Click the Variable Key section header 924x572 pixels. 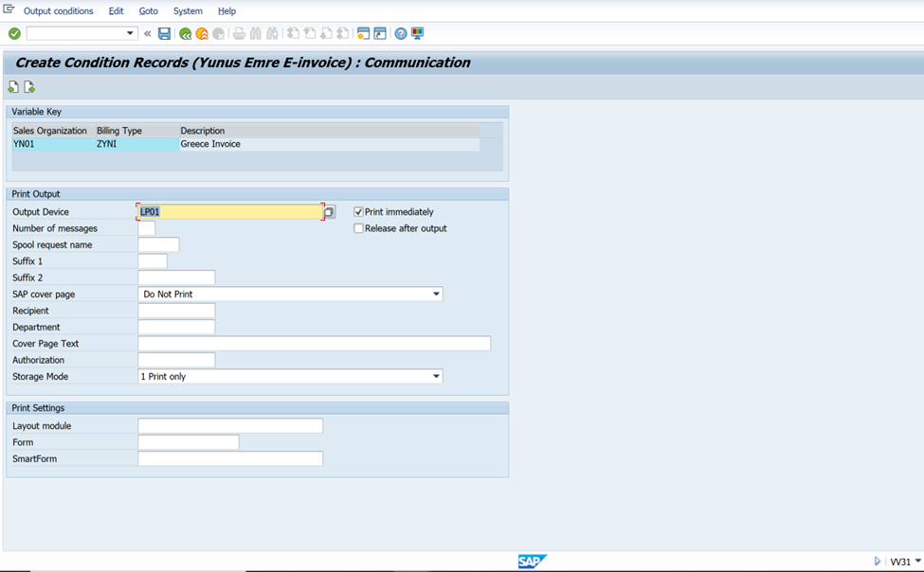(258, 112)
